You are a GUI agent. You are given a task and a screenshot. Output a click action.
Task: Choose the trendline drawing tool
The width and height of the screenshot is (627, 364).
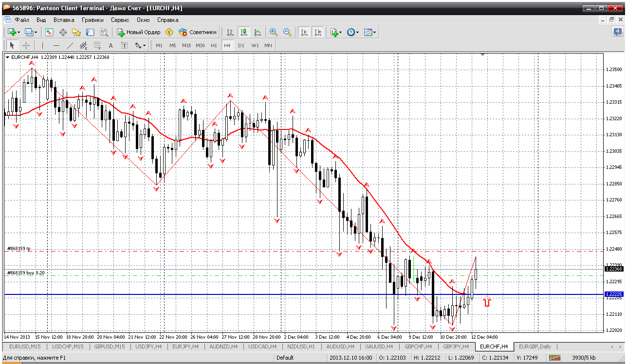(x=70, y=45)
